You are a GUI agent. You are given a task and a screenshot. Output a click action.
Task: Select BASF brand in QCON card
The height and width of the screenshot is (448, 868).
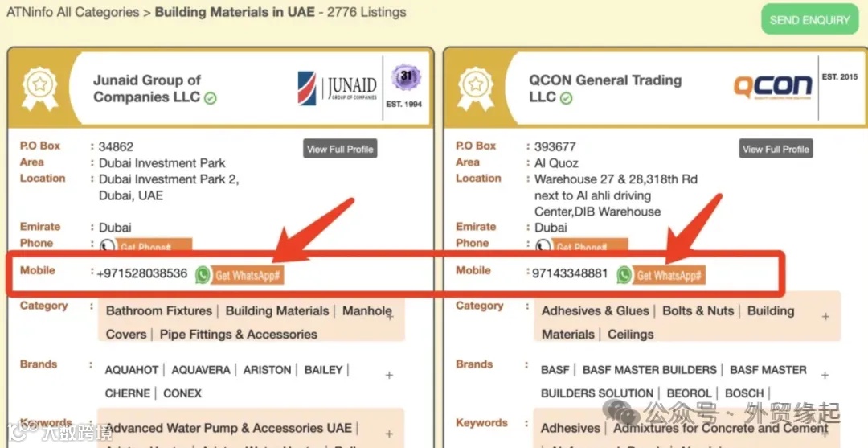555,370
